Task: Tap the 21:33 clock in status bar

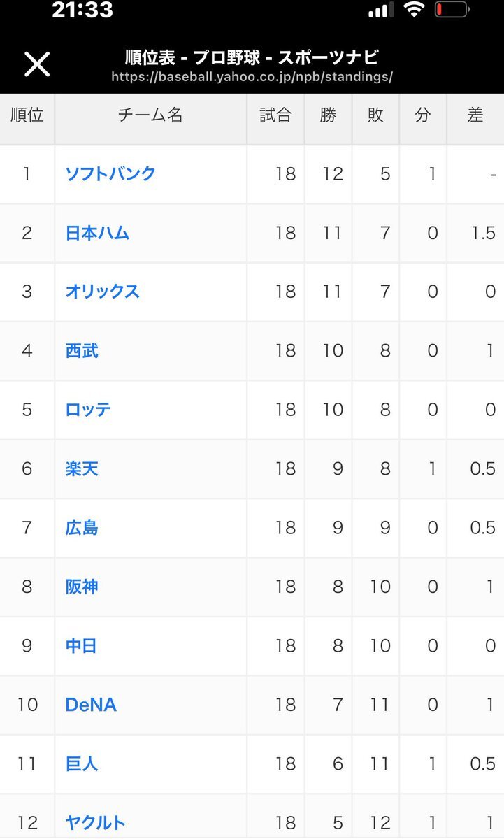Action: 82,10
